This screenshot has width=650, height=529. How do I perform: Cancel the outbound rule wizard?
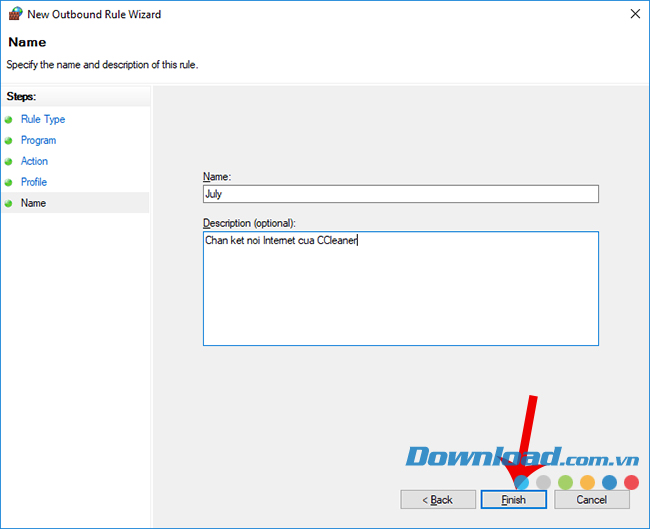tap(592, 500)
